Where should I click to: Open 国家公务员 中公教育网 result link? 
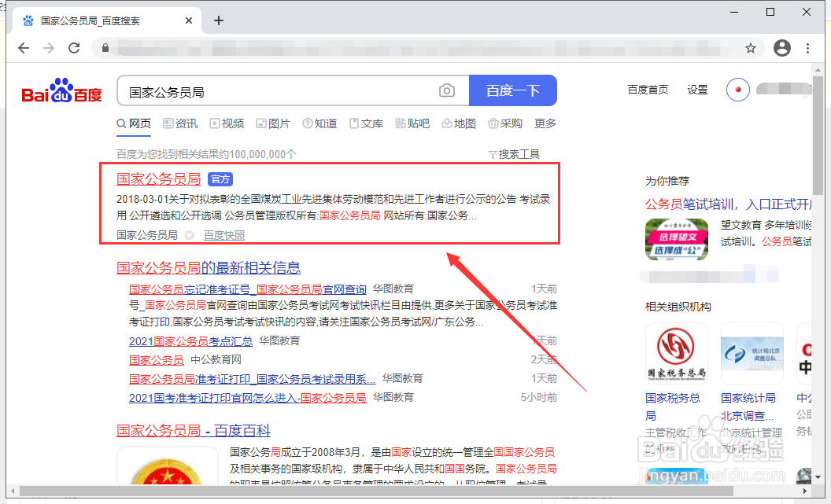(157, 360)
